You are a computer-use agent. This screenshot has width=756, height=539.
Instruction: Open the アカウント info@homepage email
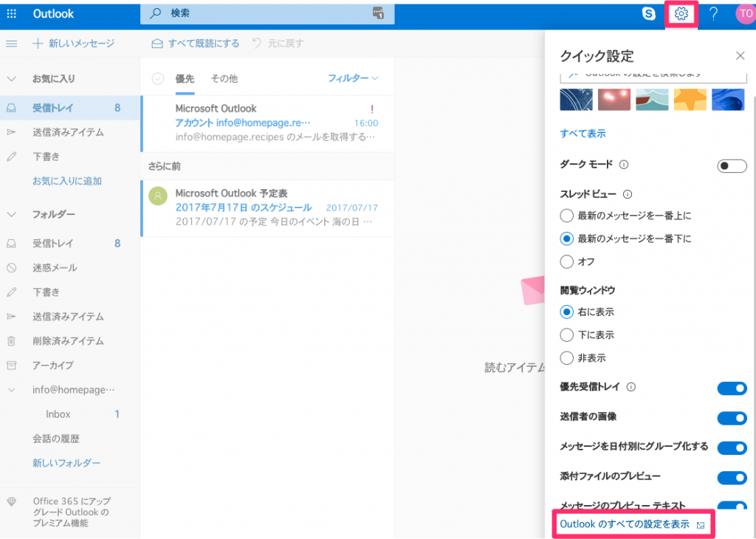(268, 123)
